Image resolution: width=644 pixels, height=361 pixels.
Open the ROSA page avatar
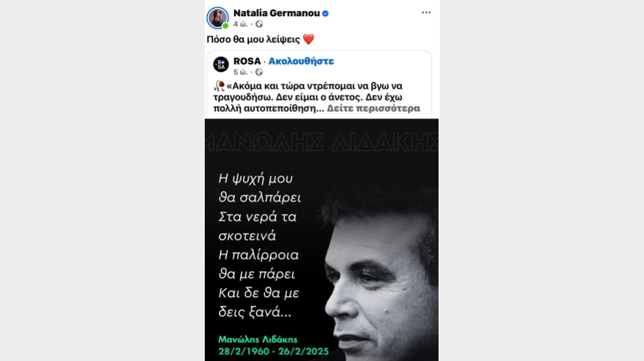221,64
